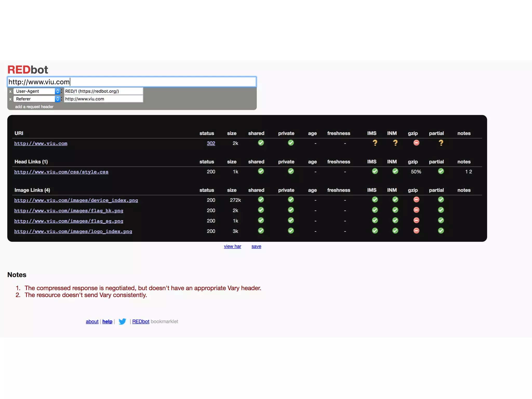
Task: Click the IMS question mark icon for www.viu.com
Action: tap(375, 143)
